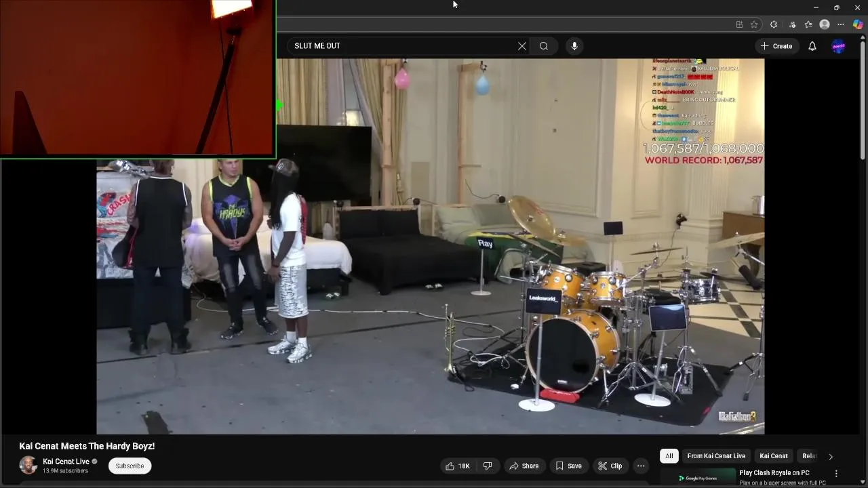
Task: Open the browser media control icon
Action: pyautogui.click(x=792, y=24)
